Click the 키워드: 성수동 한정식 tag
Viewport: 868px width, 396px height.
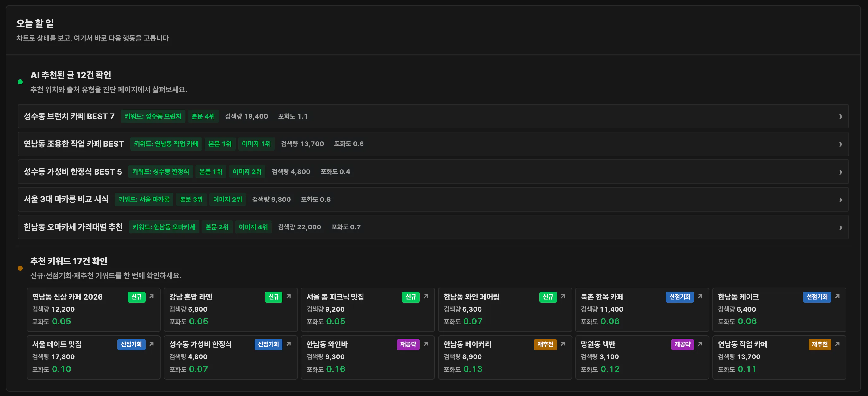click(160, 171)
